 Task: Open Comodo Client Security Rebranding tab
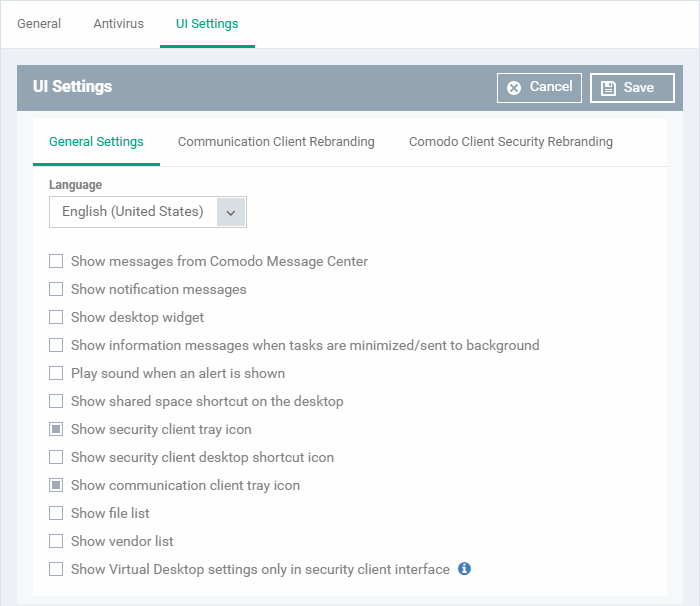511,142
